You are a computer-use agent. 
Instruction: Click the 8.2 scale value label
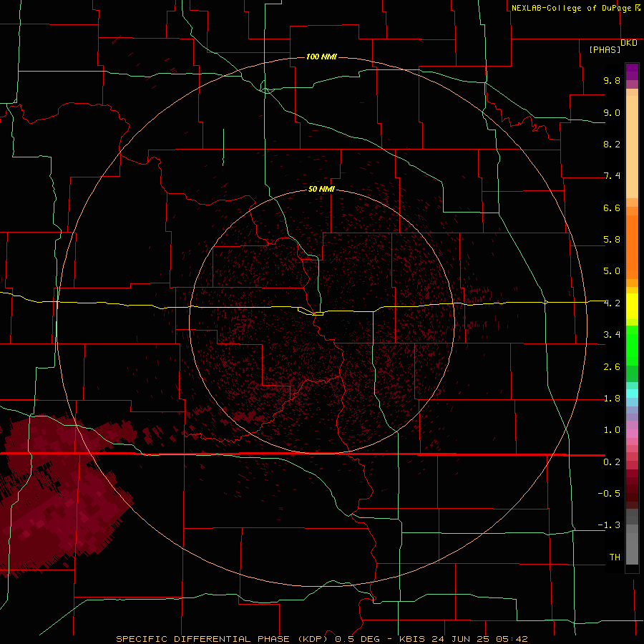[612, 144]
